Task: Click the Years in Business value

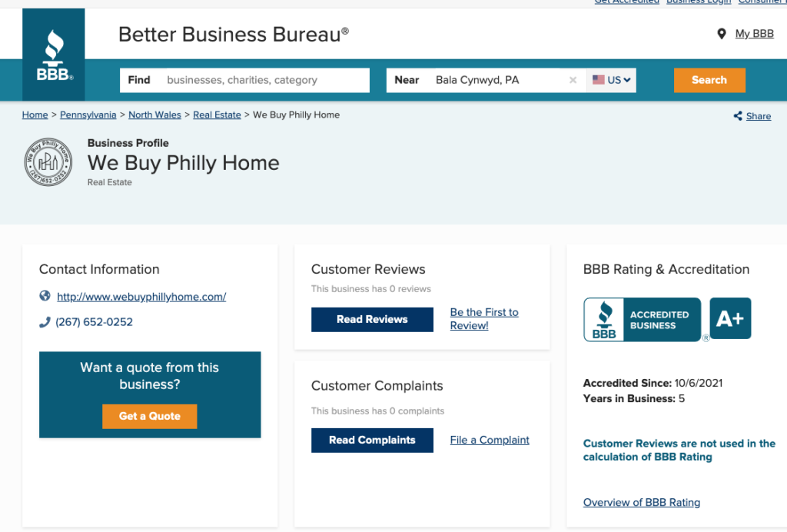Action: click(x=682, y=398)
